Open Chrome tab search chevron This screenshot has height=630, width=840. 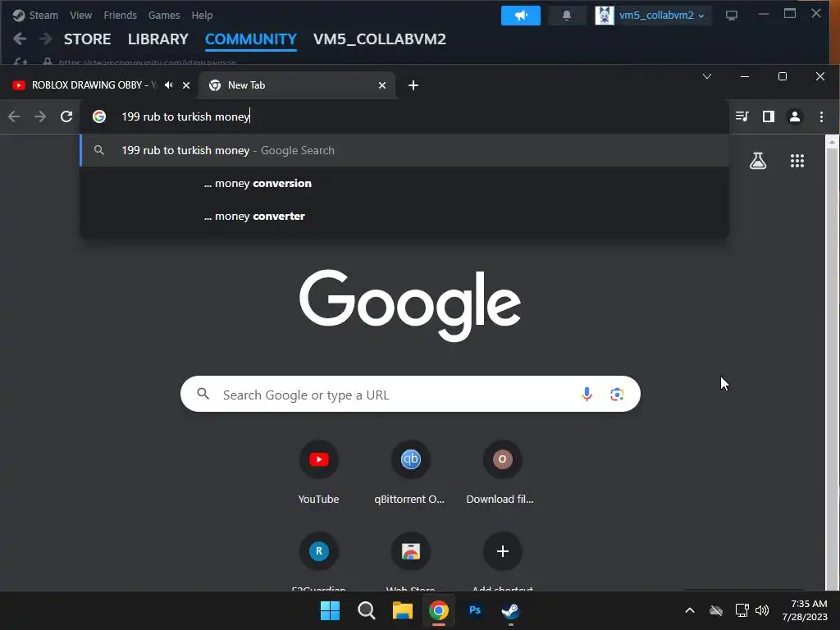click(x=706, y=76)
